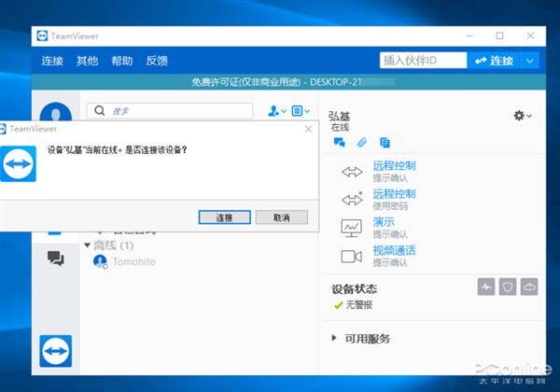Open the 连接 menu in the menu bar
Screen dimensions: 560x392
click(52, 61)
